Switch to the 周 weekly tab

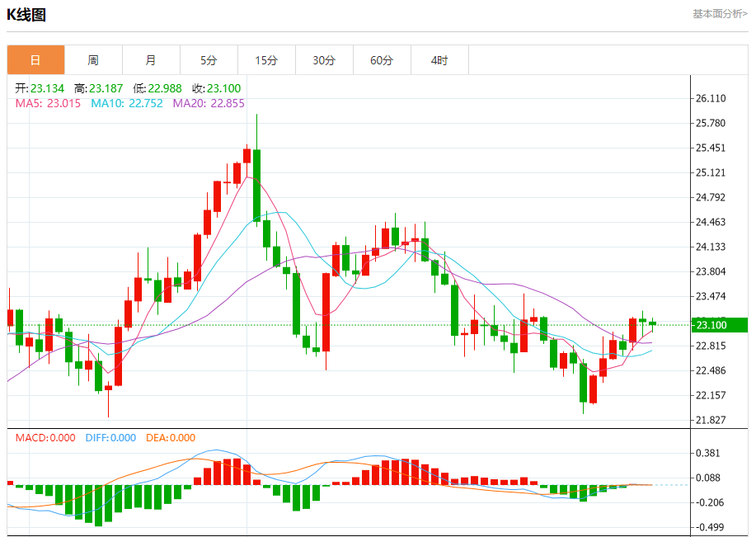[93, 60]
